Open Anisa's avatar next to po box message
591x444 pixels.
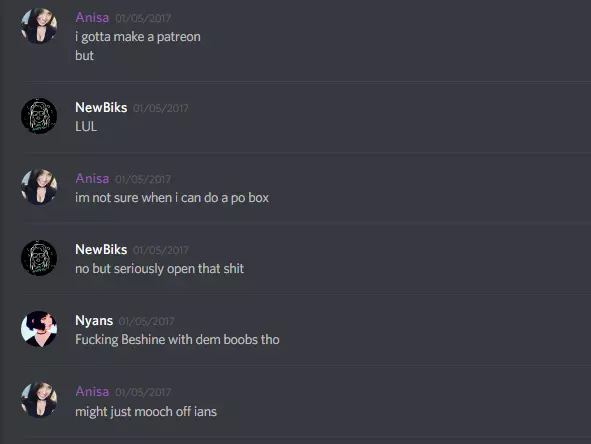click(x=39, y=187)
